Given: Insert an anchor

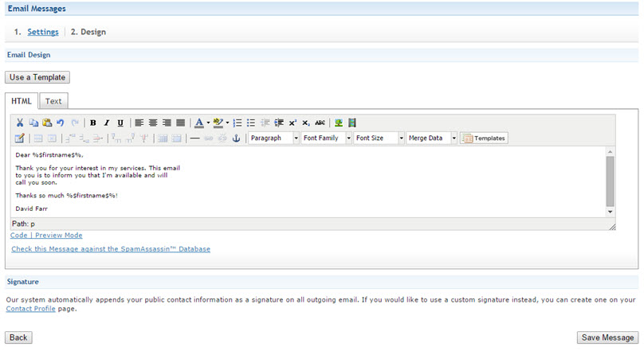Looking at the screenshot, I should coord(235,138).
